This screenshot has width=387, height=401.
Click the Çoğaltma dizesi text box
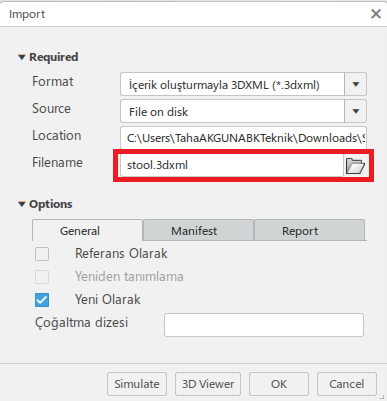click(x=264, y=325)
